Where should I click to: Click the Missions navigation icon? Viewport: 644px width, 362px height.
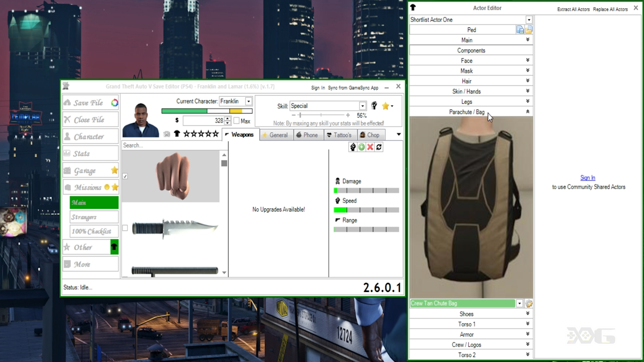coord(68,187)
